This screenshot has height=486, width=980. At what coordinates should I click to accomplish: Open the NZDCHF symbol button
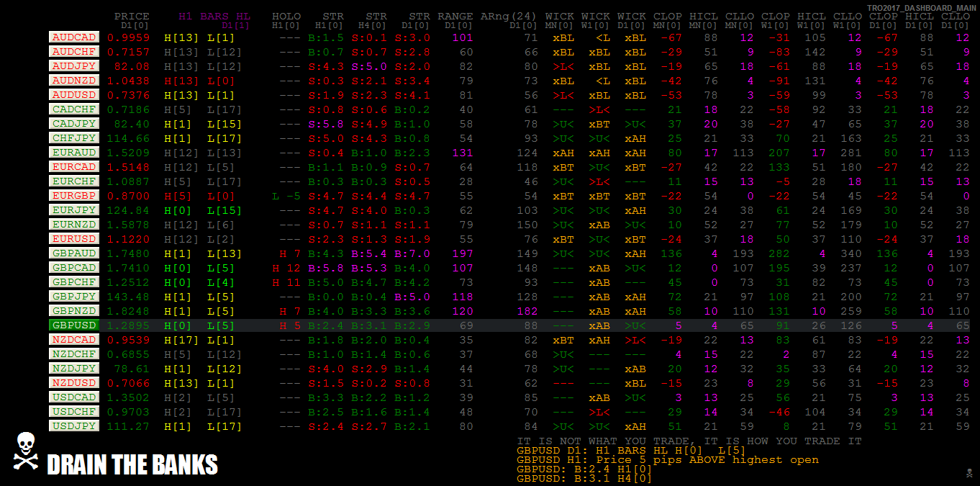point(74,354)
